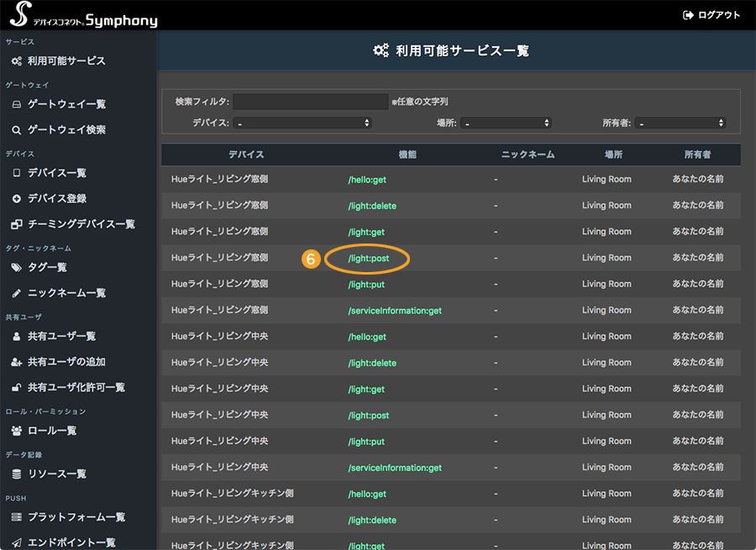Select デバイス登録 in sidebar
Image resolution: width=756 pixels, height=550 pixels.
click(57, 199)
